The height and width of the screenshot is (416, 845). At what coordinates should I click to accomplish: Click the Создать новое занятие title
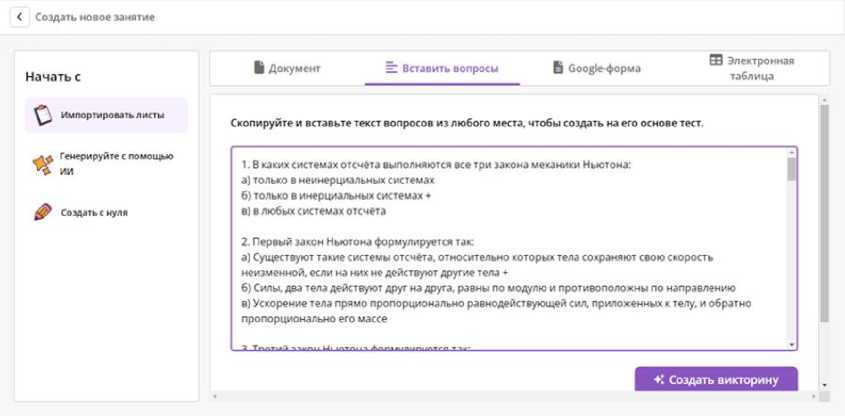coord(95,17)
